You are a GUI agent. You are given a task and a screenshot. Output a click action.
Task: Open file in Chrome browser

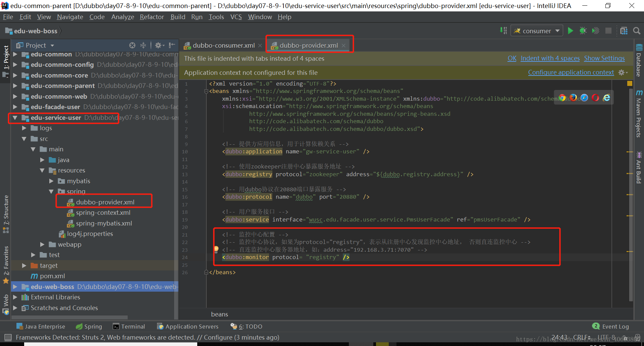coord(562,98)
